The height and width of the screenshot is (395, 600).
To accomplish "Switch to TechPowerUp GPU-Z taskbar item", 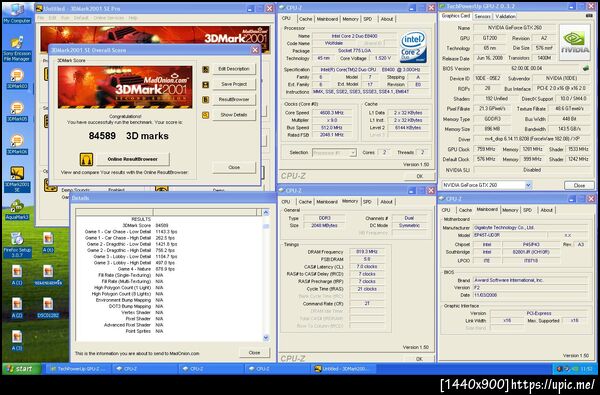I will pyautogui.click(x=79, y=369).
